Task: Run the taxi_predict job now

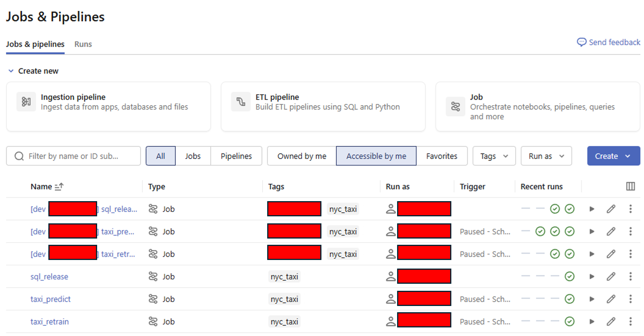Action: (592, 299)
